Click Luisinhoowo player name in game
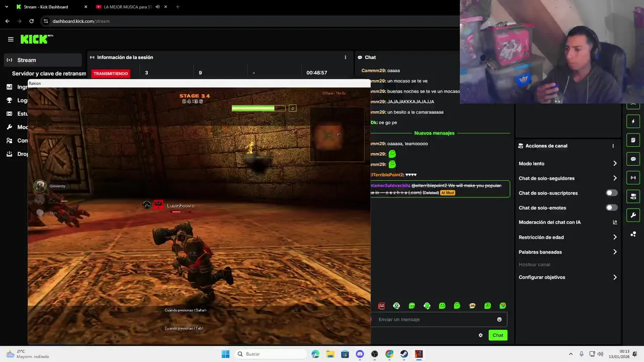This screenshot has width=644, height=362. click(x=180, y=206)
